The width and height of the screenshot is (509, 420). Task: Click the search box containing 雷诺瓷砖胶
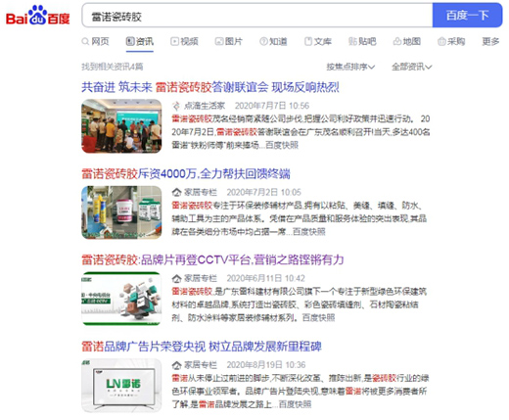tap(257, 15)
